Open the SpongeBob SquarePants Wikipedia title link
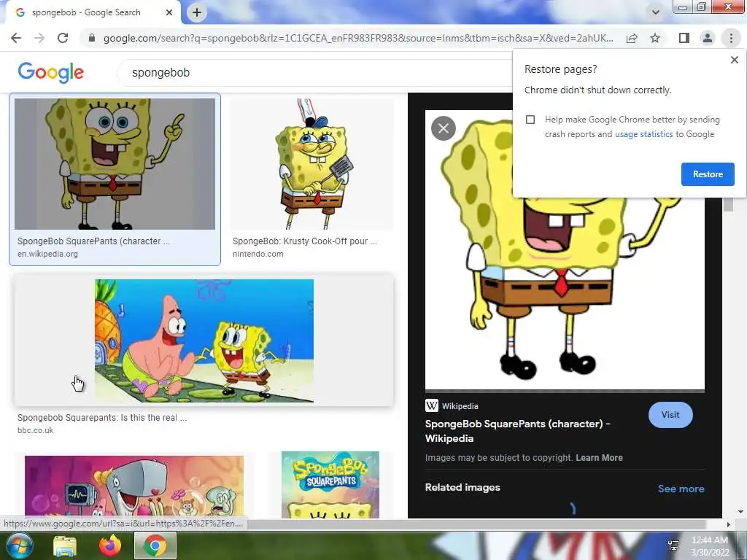The height and width of the screenshot is (560, 747). 517,431
